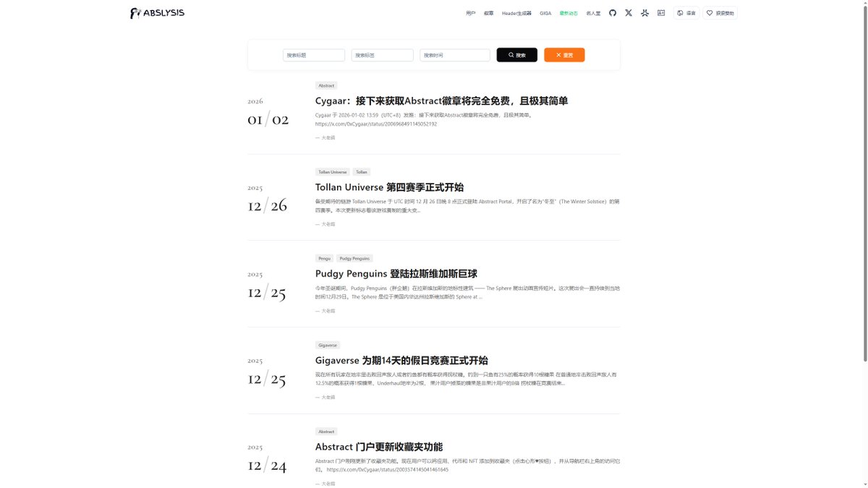
Task: Click the orange 重置 reset button
Action: point(564,55)
